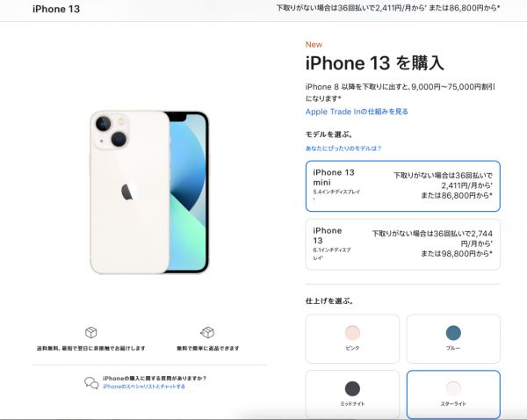Image resolution: width=527 pixels, height=420 pixels.
Task: Click the midnight dark color swatch circle
Action: (352, 388)
